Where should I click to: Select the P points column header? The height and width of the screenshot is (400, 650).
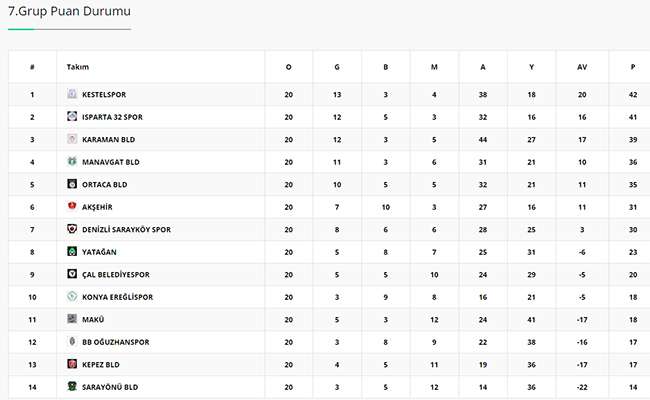[633, 67]
